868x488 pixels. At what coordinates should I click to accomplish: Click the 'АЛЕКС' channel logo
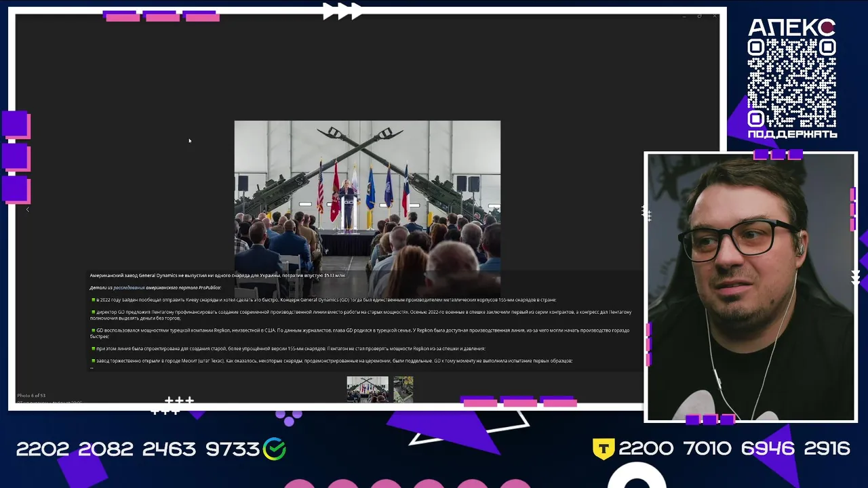point(791,27)
